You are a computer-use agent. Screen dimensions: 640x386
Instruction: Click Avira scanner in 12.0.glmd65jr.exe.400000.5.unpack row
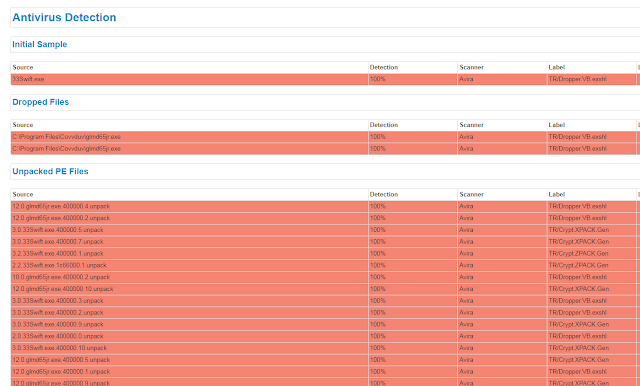pos(502,360)
